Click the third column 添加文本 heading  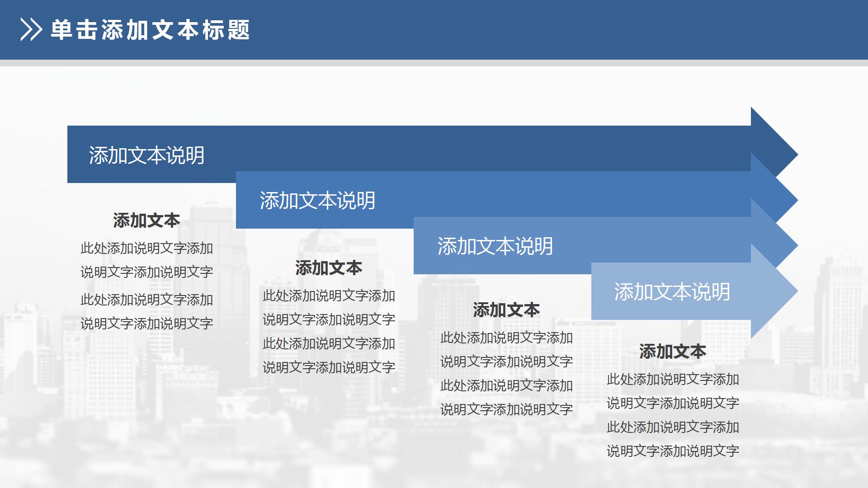coord(506,310)
